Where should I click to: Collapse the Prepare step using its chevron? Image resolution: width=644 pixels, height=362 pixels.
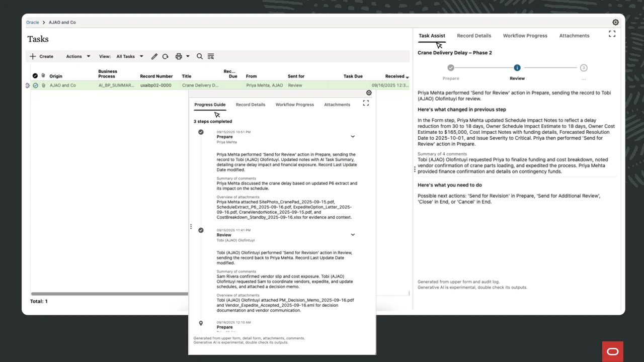(353, 136)
